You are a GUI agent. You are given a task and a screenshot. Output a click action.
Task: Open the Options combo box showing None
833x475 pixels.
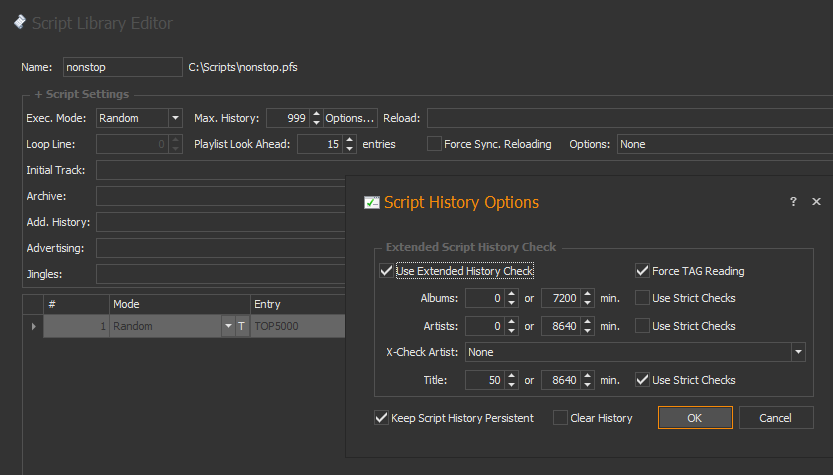pos(725,144)
